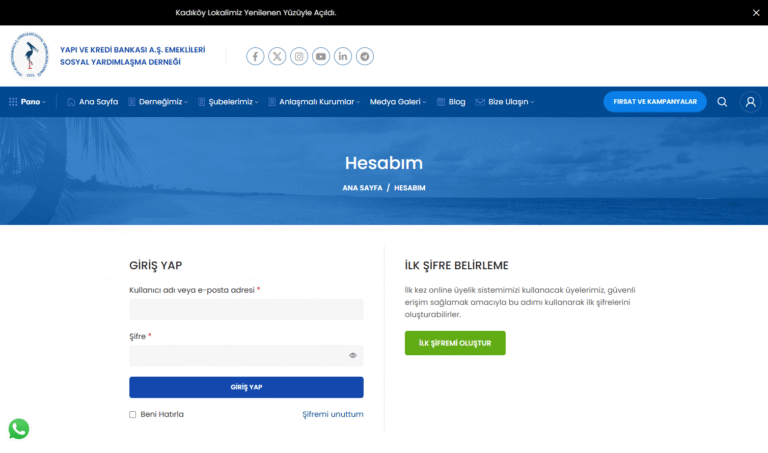Expand the Şubelerimiz menu
The width and height of the screenshot is (768, 453).
[x=228, y=102]
